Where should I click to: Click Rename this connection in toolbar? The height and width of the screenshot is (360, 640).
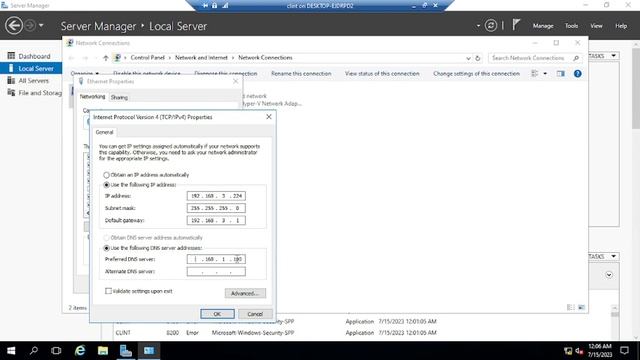[301, 73]
